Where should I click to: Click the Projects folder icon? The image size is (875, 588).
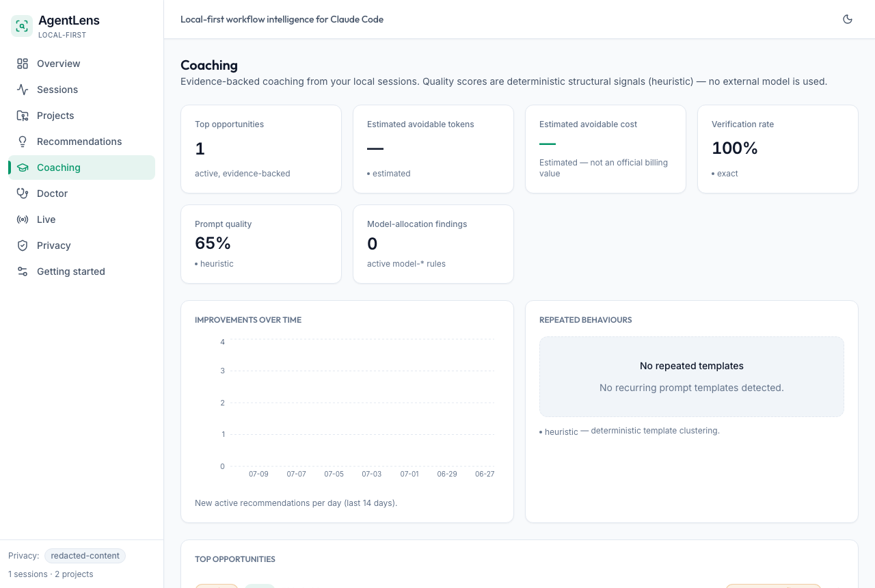(23, 116)
